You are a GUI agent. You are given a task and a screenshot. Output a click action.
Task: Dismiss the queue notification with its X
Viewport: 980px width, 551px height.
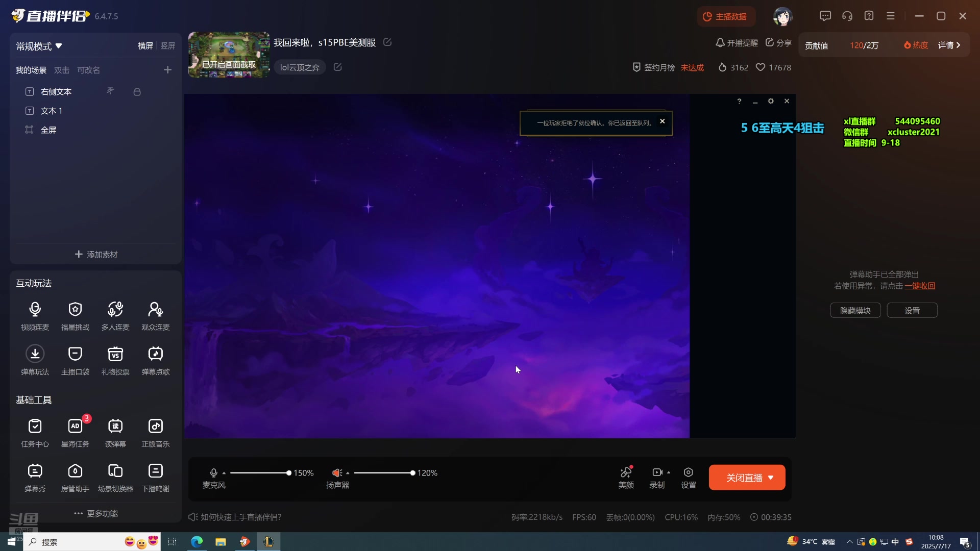pos(663,121)
